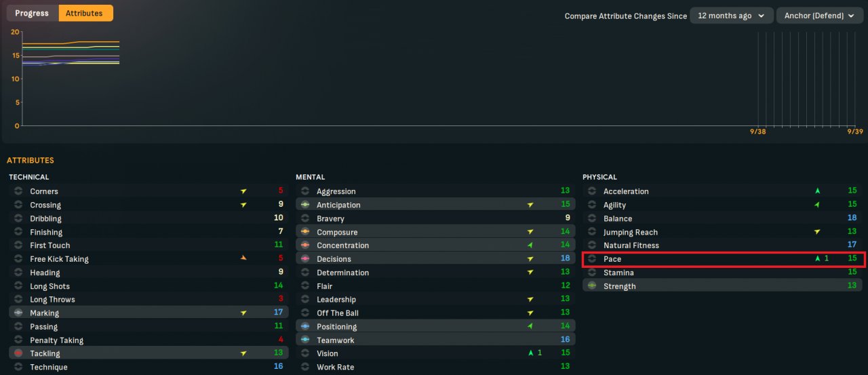Click the 9/38 timeline date label
The width and height of the screenshot is (868, 375).
(757, 132)
